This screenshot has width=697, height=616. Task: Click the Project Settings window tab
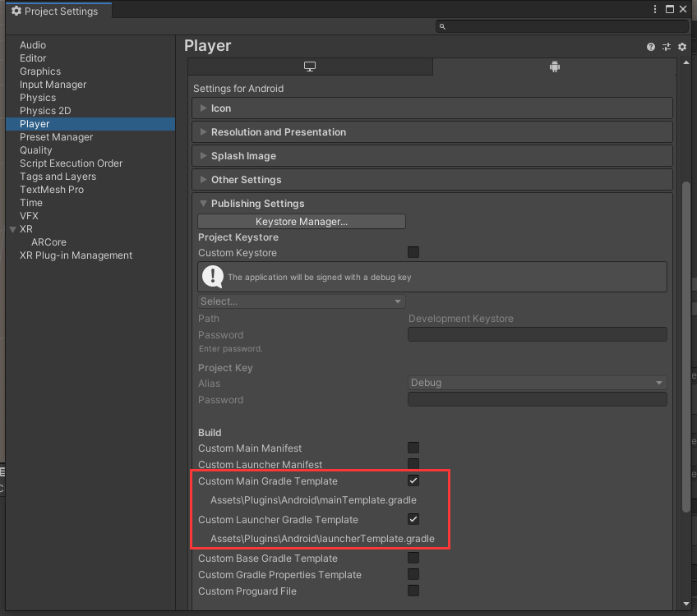[x=58, y=11]
